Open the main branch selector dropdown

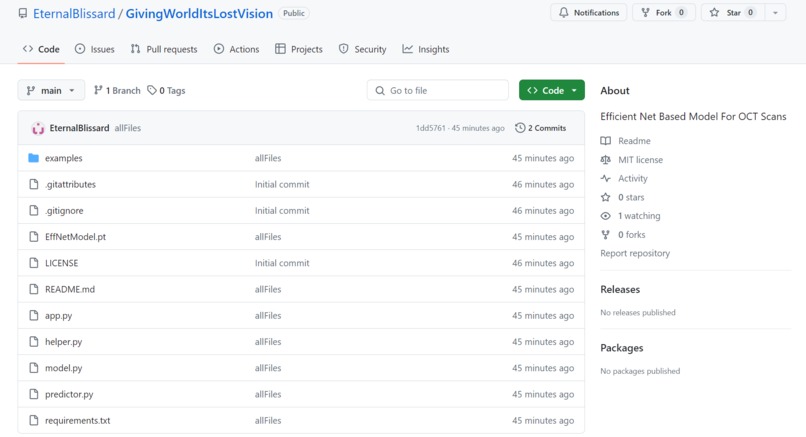point(51,90)
